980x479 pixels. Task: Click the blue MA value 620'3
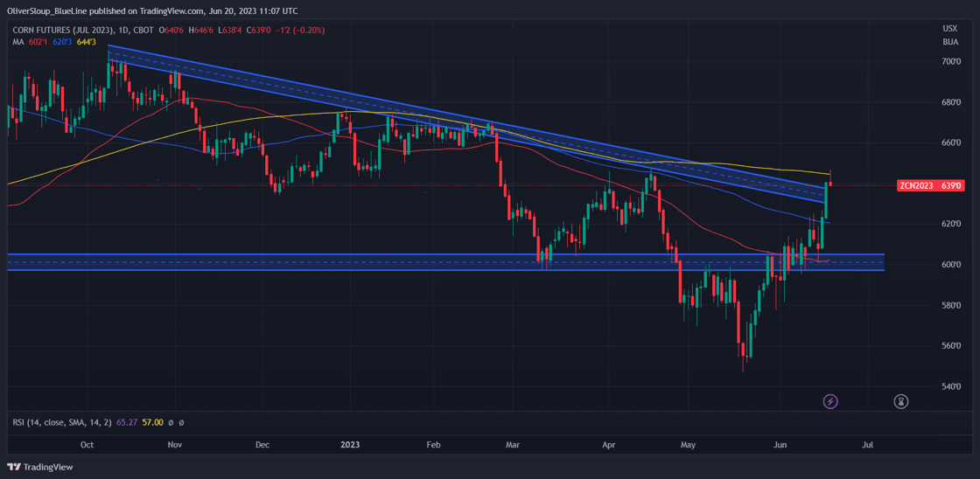pyautogui.click(x=61, y=42)
